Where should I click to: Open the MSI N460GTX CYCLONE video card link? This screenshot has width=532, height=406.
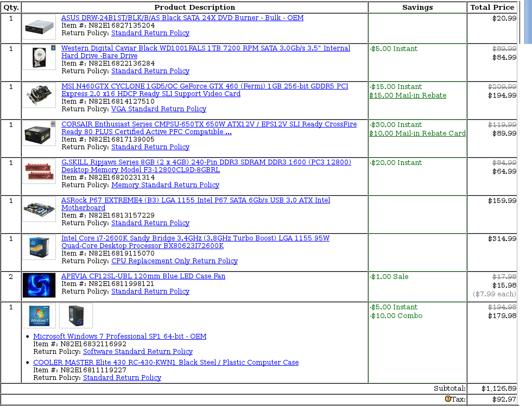click(x=205, y=90)
